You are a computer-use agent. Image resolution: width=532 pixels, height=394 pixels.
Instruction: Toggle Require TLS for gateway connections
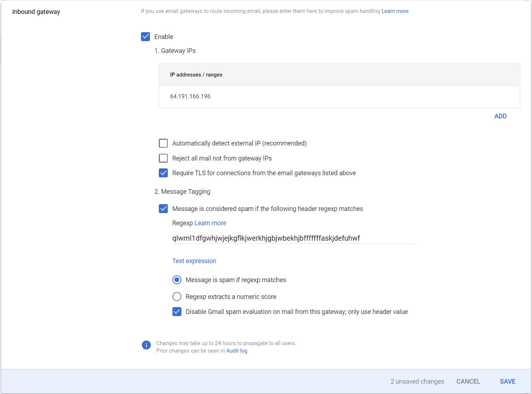[x=163, y=173]
